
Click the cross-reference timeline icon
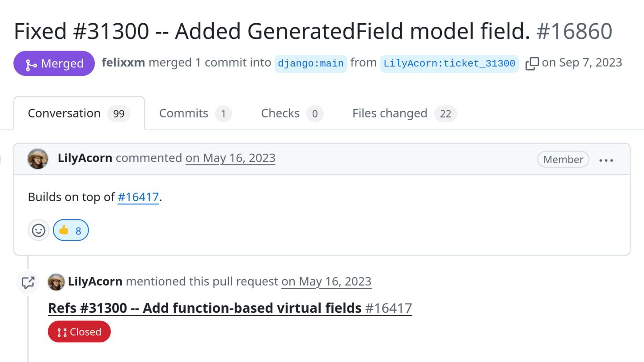coord(28,282)
